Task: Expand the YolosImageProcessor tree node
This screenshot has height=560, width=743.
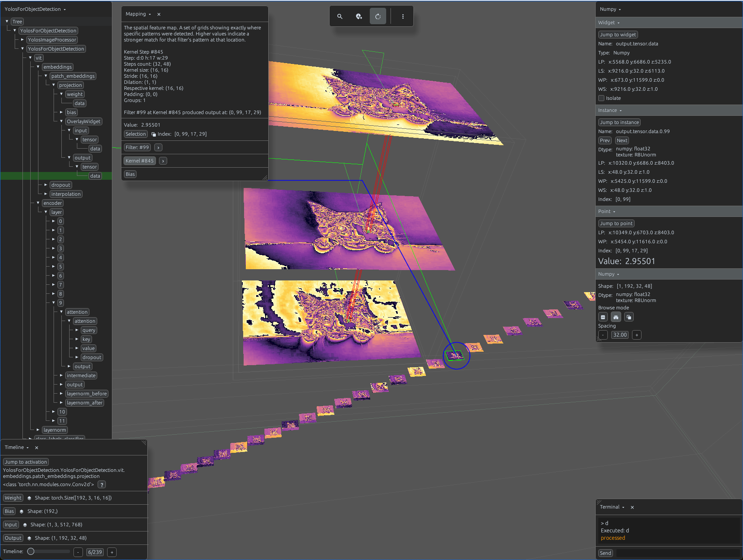Action: pos(22,40)
